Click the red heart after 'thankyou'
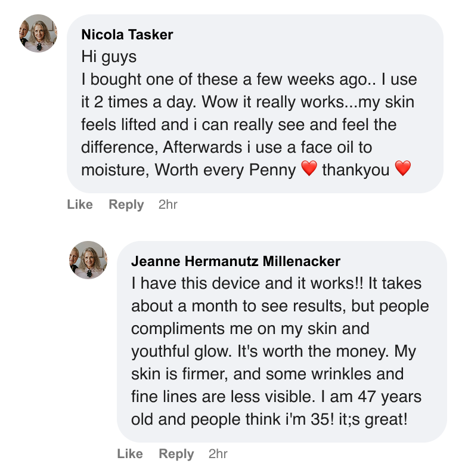The image size is (465, 476). click(x=403, y=169)
